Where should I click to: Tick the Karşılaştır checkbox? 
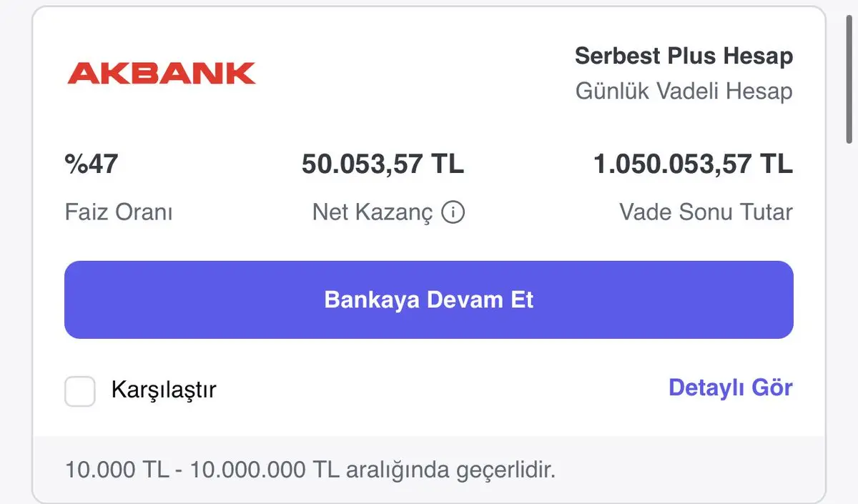(80, 391)
